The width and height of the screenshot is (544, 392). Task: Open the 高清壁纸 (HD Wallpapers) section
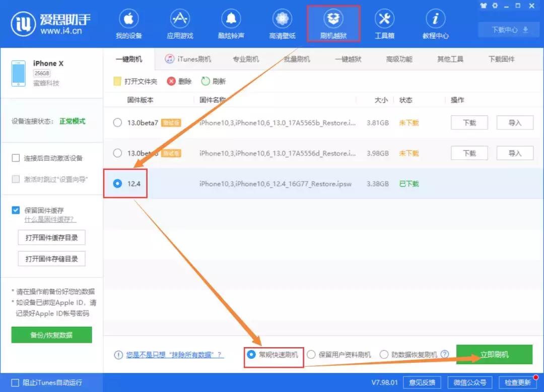[x=282, y=23]
